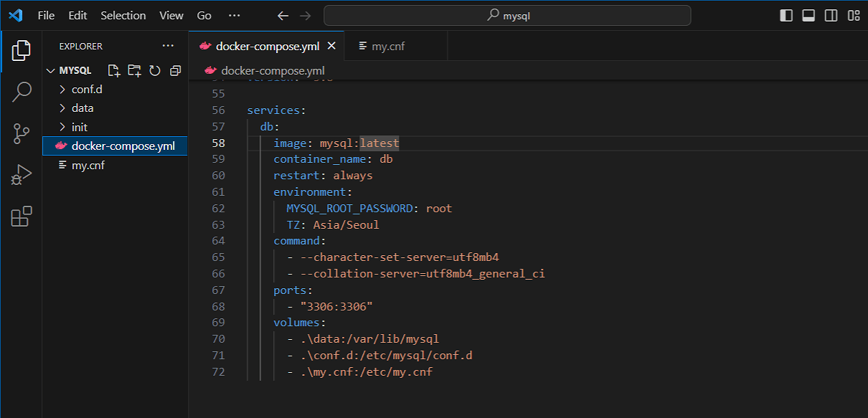Expand the conf.d folder
The width and height of the screenshot is (868, 418).
click(87, 90)
